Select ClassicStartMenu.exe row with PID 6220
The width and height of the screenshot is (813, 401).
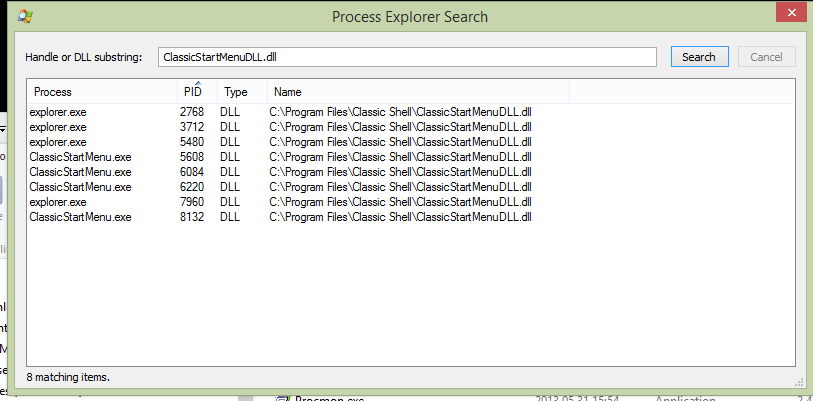tap(410, 187)
